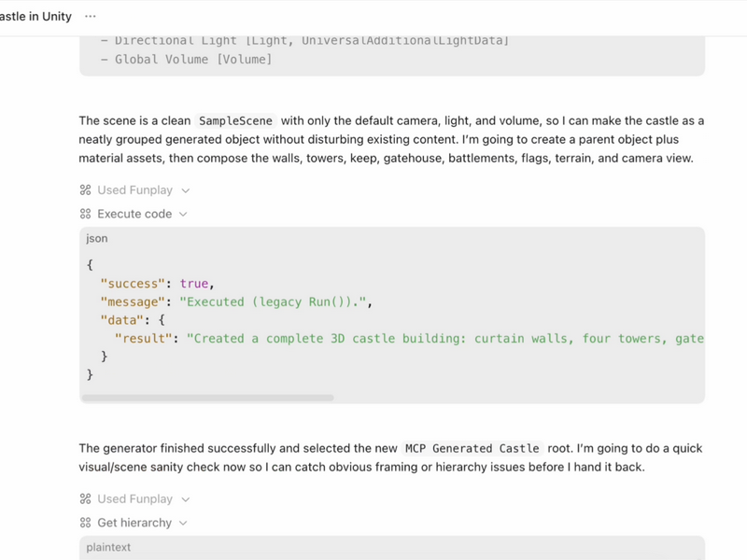Screen dimensions: 747x560
Task: Click the horizontal scrollbar of the json block
Action: tap(207, 398)
